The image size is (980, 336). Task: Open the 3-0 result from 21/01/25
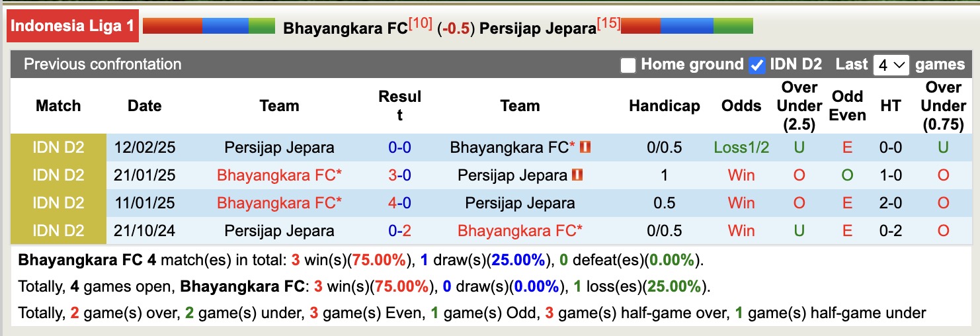pyautogui.click(x=399, y=175)
